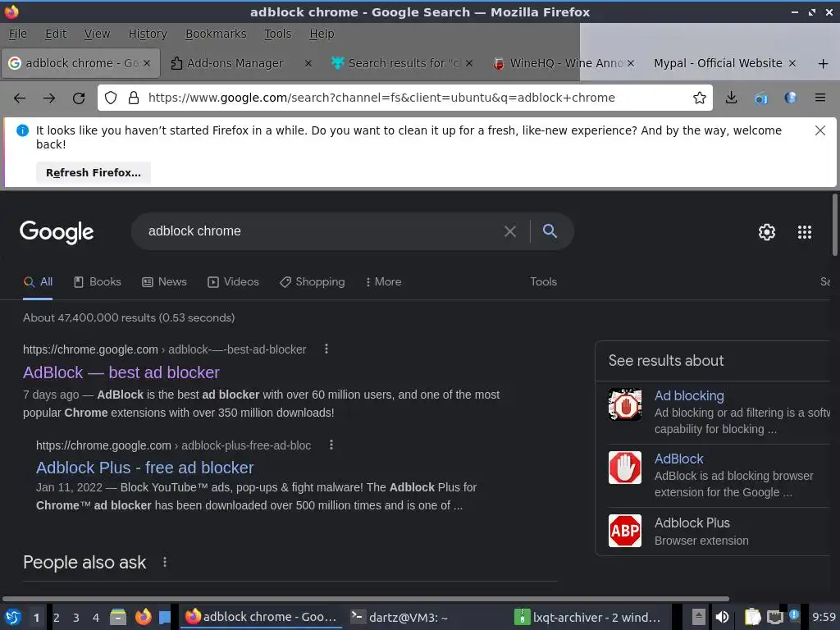Filter results by Videos
Screen dimensions: 840x630
click(x=234, y=282)
